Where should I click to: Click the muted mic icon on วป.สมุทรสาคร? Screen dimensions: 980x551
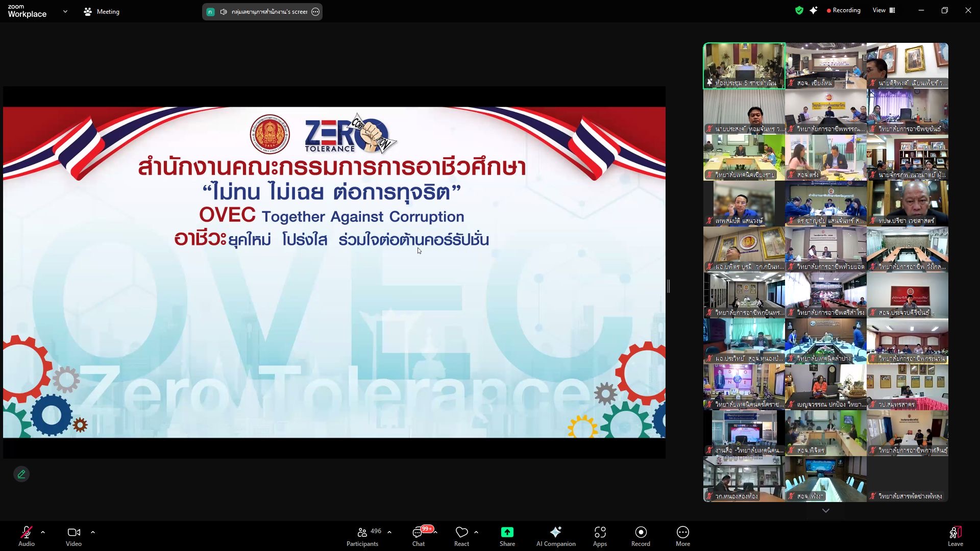point(873,404)
